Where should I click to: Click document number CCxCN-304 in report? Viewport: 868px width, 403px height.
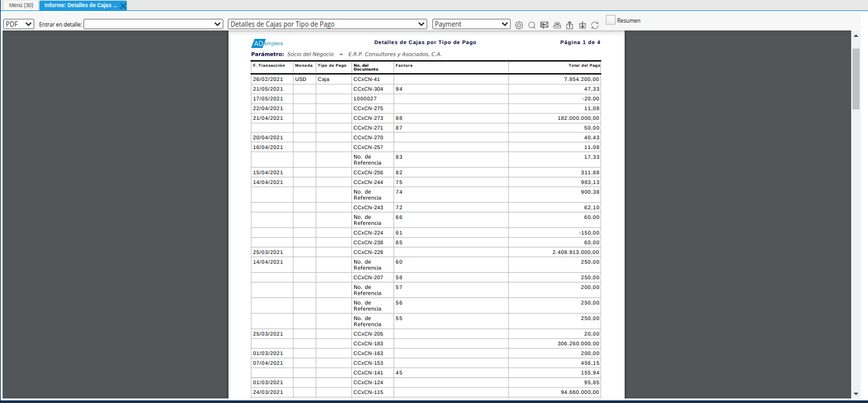368,89
